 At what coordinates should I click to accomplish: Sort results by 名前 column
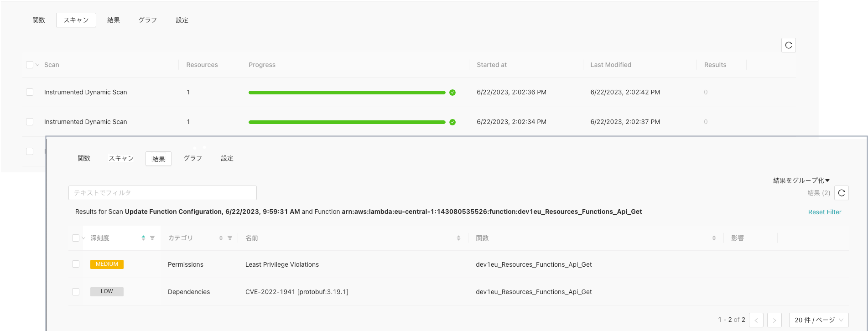point(458,238)
